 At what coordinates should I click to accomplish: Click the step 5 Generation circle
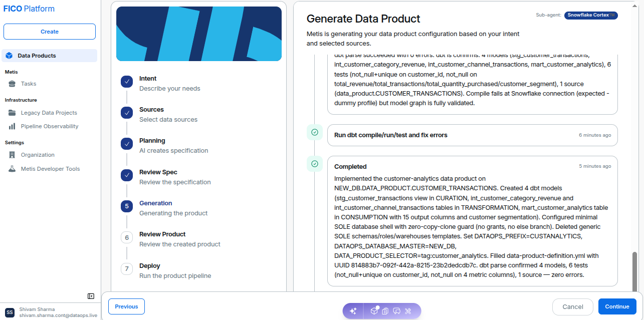[x=127, y=206]
